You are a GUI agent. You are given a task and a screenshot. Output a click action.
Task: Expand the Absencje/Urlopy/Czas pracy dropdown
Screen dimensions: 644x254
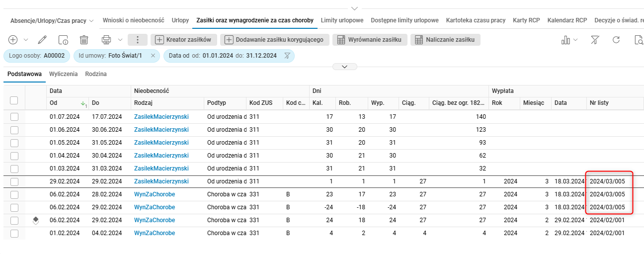52,20
